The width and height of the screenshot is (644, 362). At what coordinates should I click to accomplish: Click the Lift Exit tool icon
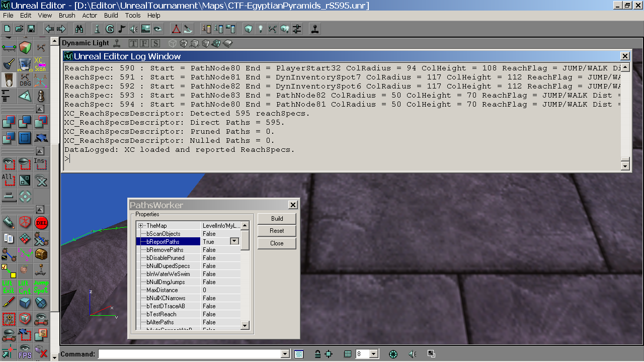pos(9,287)
